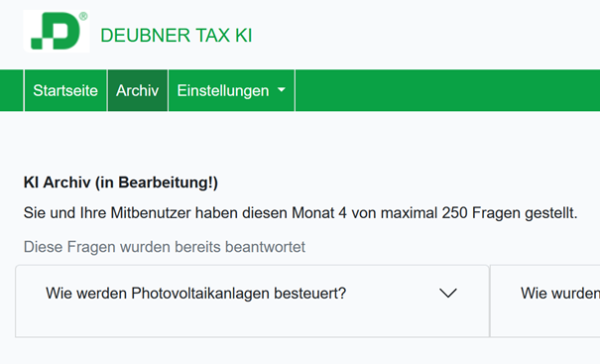This screenshot has height=364, width=600.
Task: Open the Startseite tab
Action: (x=65, y=90)
